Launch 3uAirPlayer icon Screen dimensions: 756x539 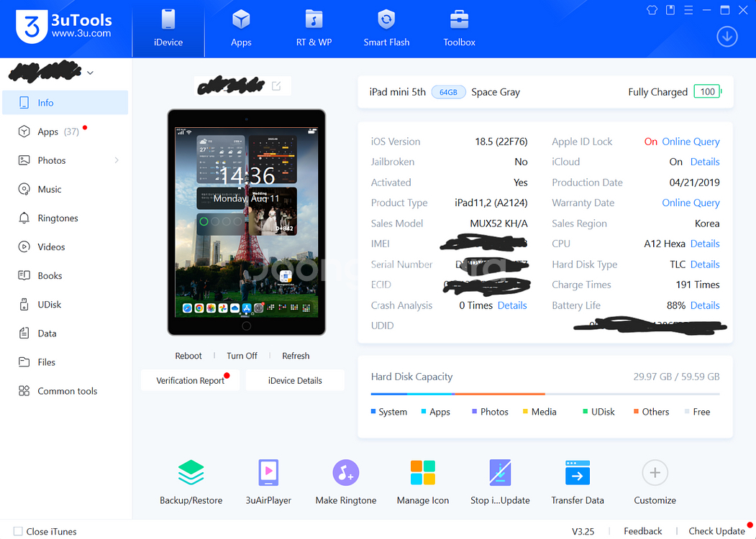pyautogui.click(x=268, y=473)
